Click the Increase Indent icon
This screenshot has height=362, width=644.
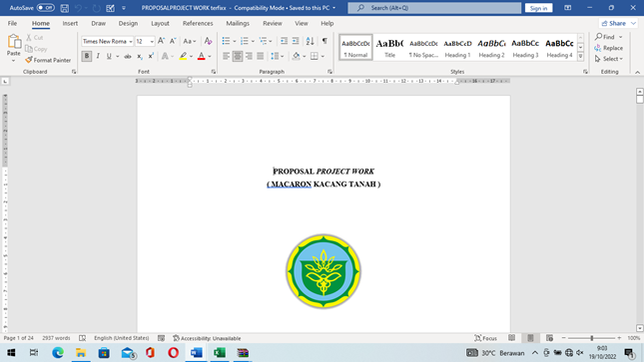click(x=296, y=41)
